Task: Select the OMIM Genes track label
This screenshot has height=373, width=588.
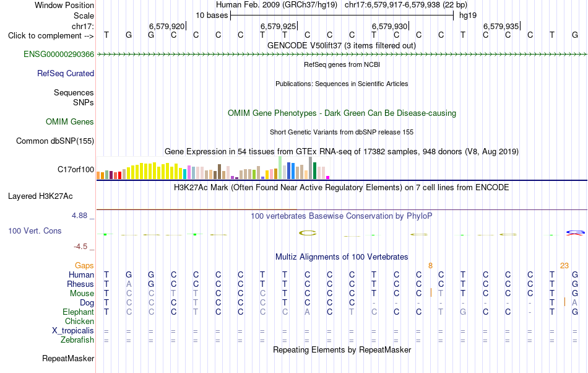Action: pos(70,122)
